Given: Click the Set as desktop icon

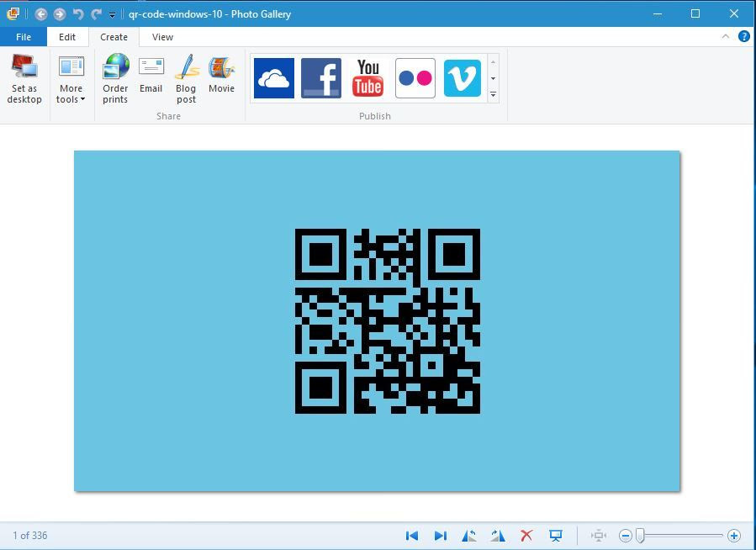Looking at the screenshot, I should tap(24, 78).
